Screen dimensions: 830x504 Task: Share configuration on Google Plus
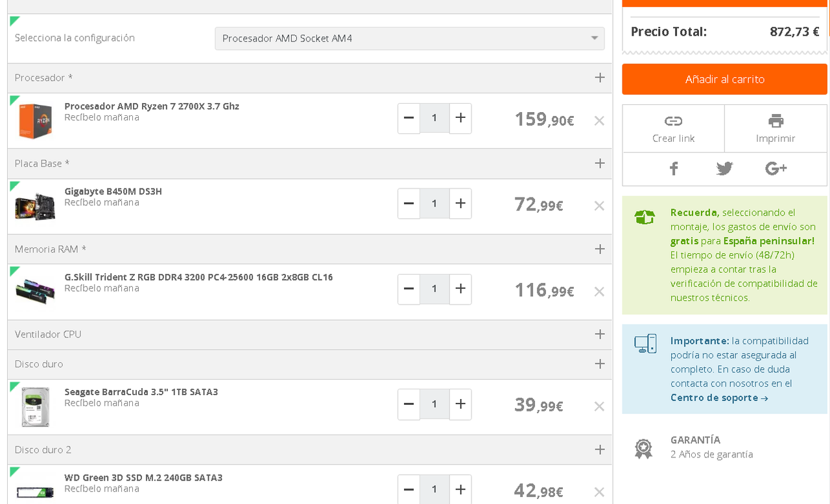(776, 168)
